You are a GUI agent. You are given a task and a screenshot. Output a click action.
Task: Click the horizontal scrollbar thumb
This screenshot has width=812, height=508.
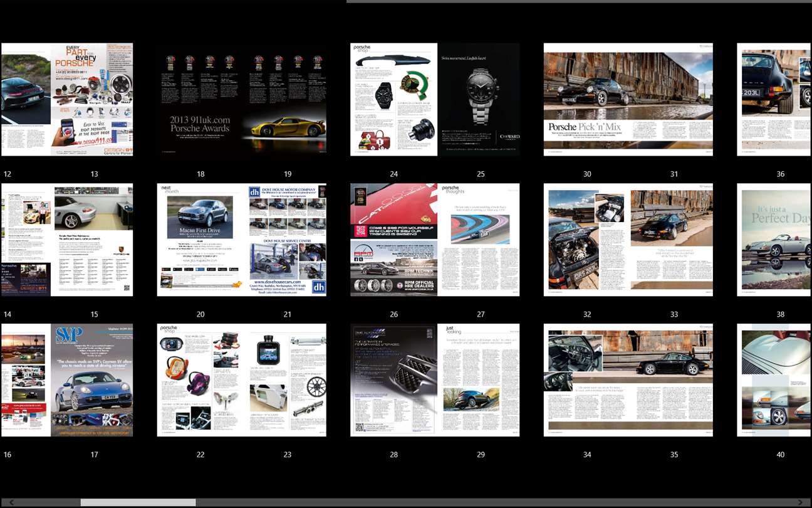[x=138, y=502]
